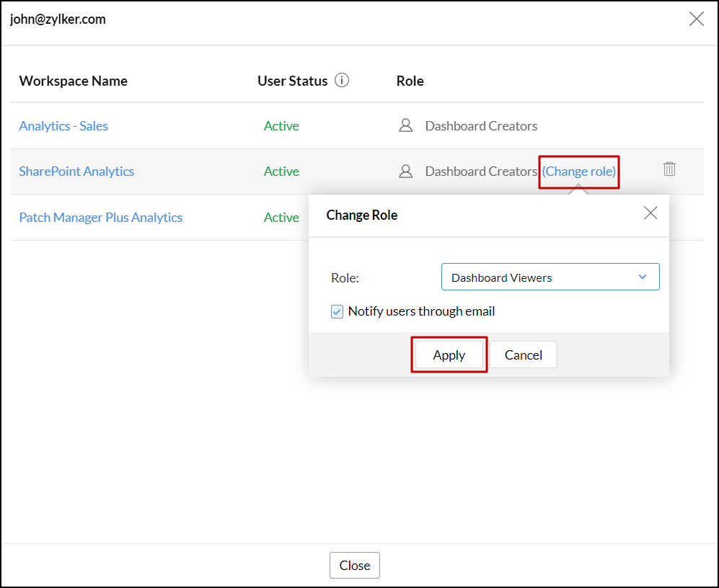Click the Workspace Name column header
The image size is (719, 588).
(x=73, y=81)
